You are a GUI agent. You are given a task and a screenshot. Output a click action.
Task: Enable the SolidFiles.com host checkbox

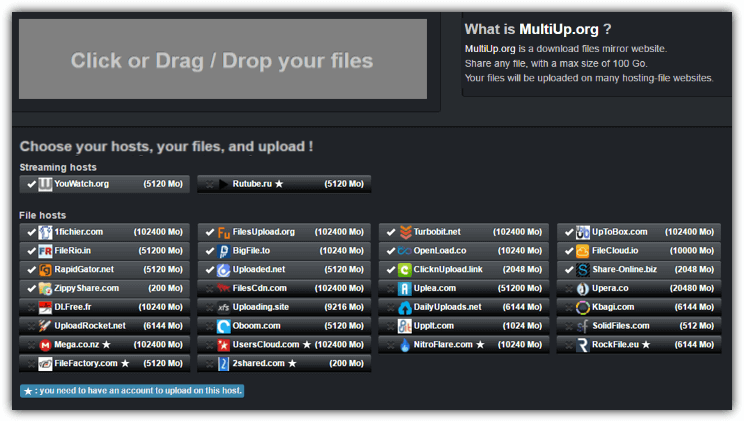point(569,326)
